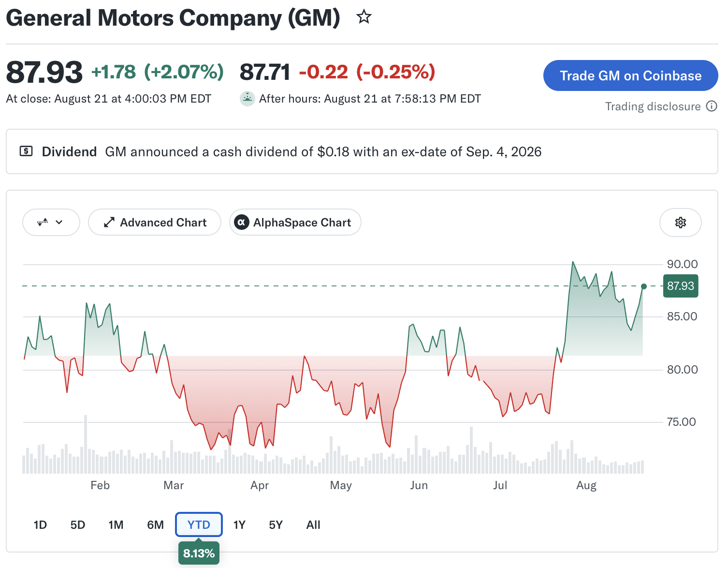Click the trading disclosure info icon
Screen dimensions: 728x568
pos(712,106)
